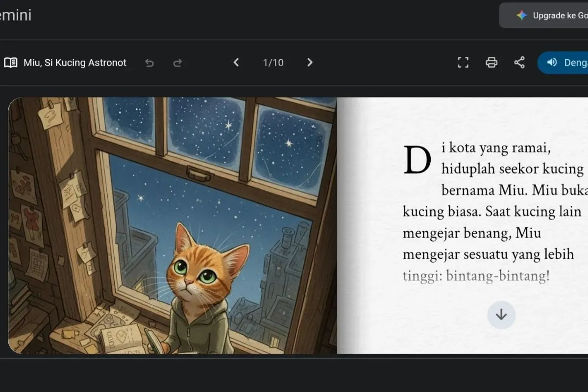Click the speaker icon to listen
The height and width of the screenshot is (392, 588).
[552, 62]
